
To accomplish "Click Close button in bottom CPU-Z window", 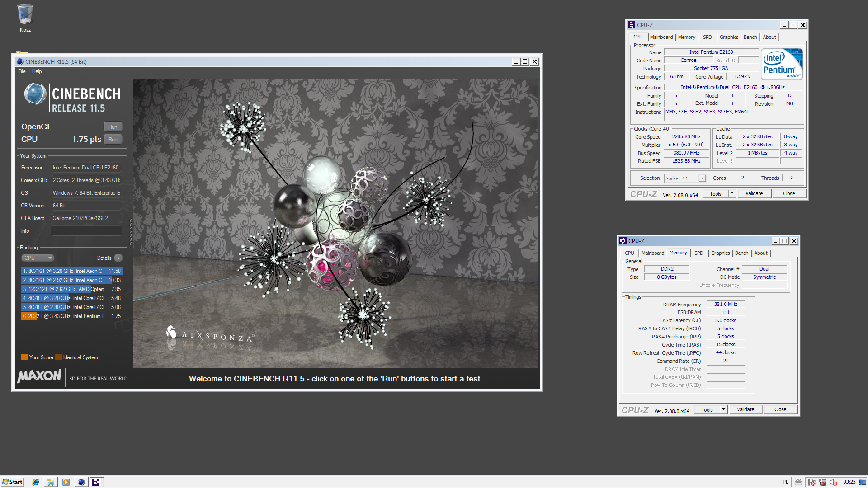I will [780, 409].
